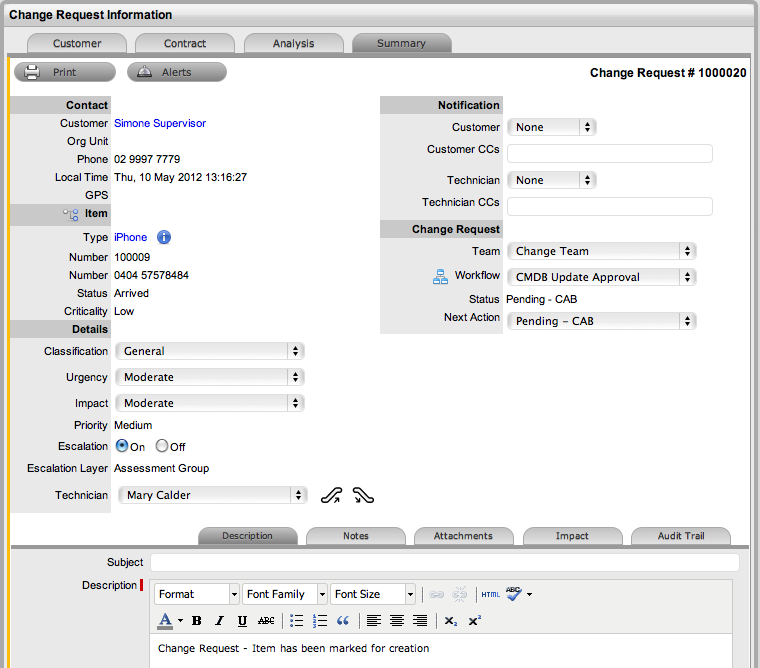Set Escalation to Off

click(x=162, y=447)
